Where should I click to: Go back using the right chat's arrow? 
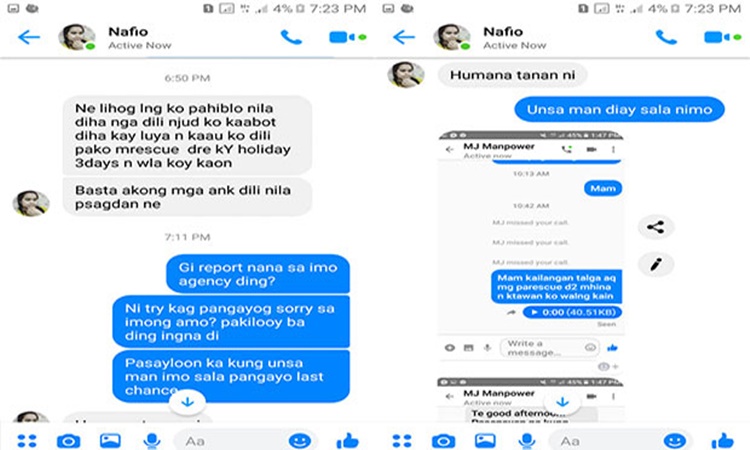point(404,37)
